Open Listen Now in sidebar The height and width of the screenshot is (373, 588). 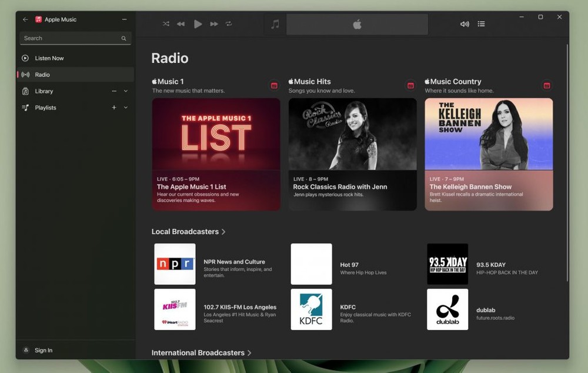coord(75,58)
